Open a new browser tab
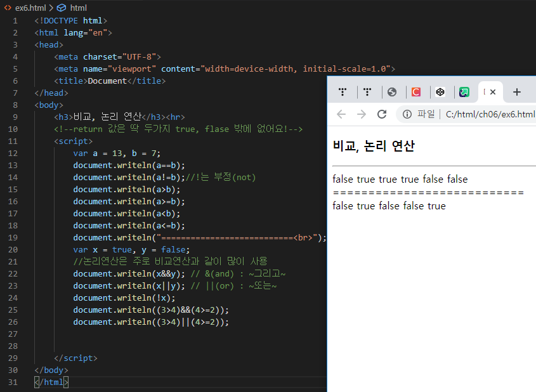The image size is (536, 392). coord(517,92)
